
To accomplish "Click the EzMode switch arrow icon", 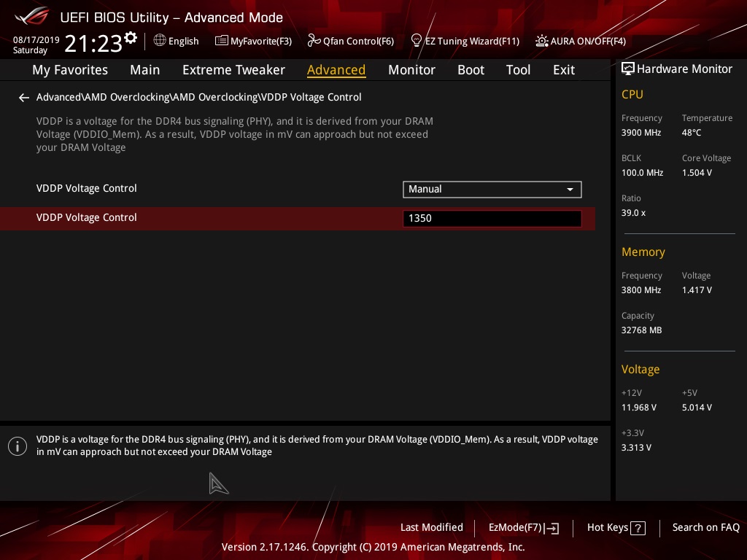I will [x=551, y=528].
